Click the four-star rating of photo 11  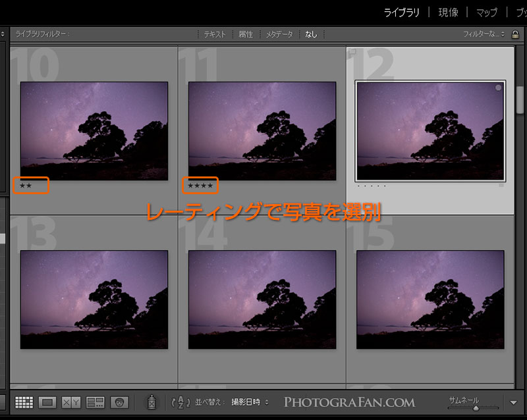tap(200, 186)
